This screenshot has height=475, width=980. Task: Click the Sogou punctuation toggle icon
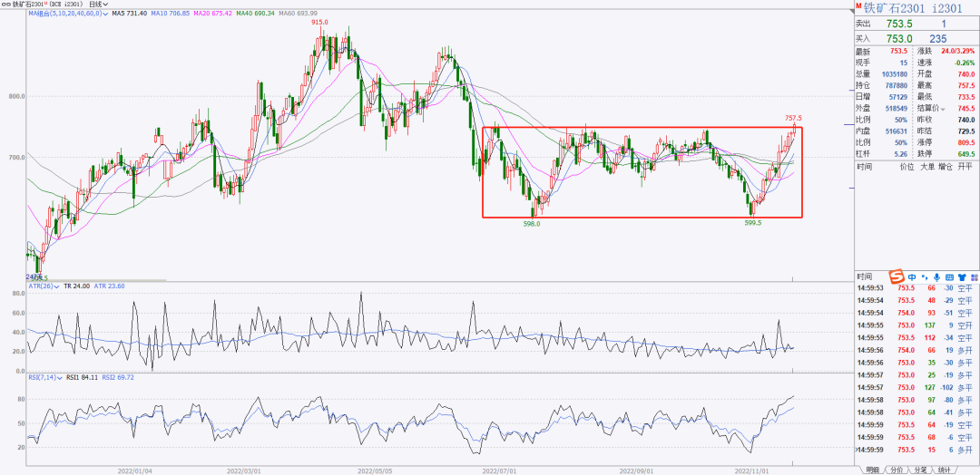(x=925, y=276)
